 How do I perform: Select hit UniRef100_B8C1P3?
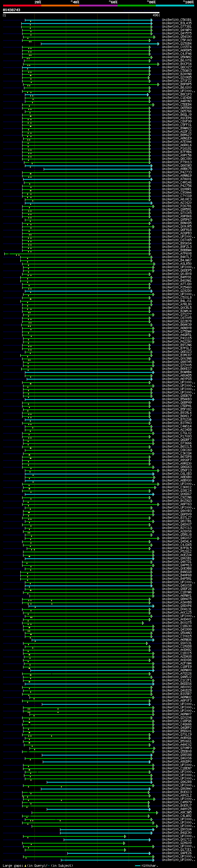click(177, 94)
